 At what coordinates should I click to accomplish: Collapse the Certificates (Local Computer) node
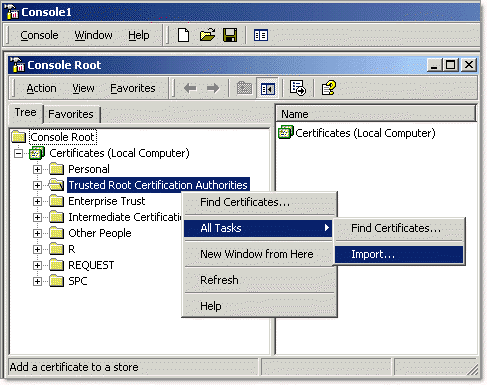click(x=19, y=153)
